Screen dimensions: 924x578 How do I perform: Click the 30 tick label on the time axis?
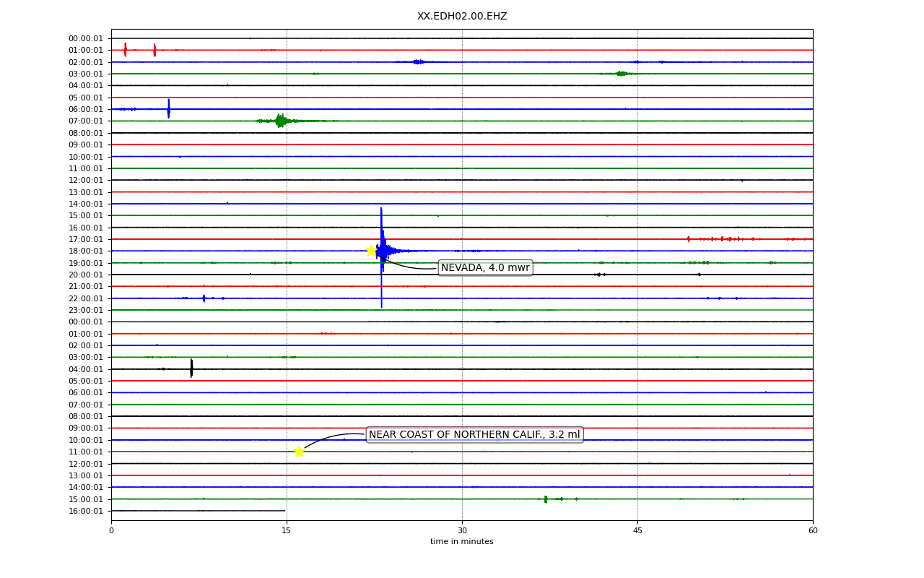[462, 531]
